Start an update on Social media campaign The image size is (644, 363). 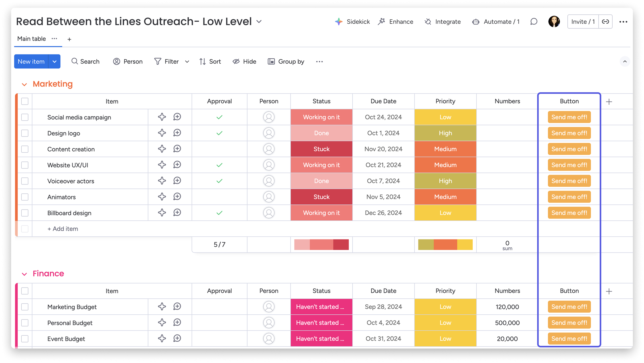point(177,117)
